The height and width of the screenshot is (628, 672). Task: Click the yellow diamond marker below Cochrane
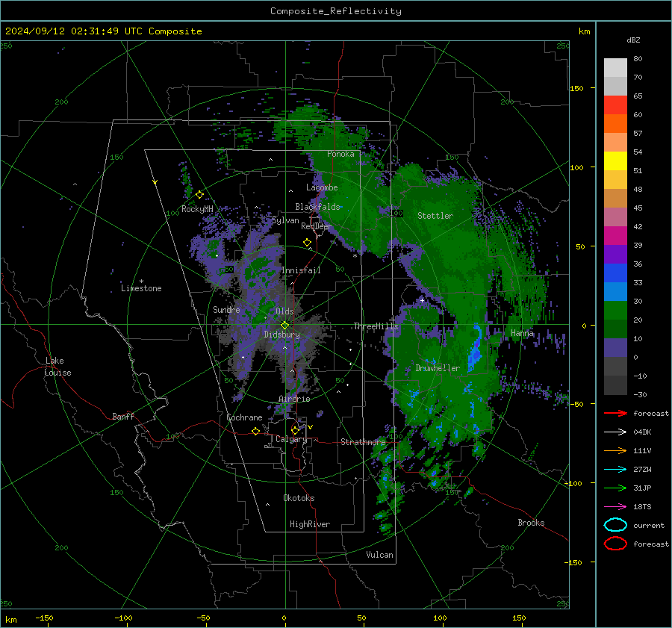point(256,431)
